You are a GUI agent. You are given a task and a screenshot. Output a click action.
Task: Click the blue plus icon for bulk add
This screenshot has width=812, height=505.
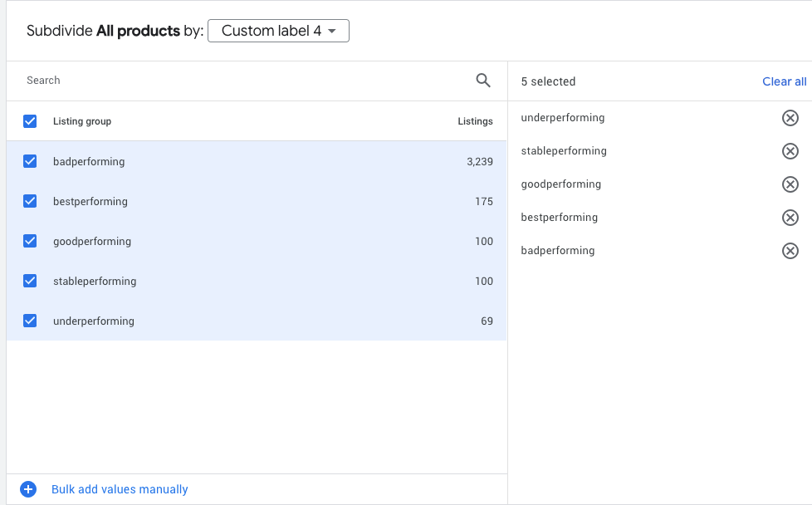[28, 489]
